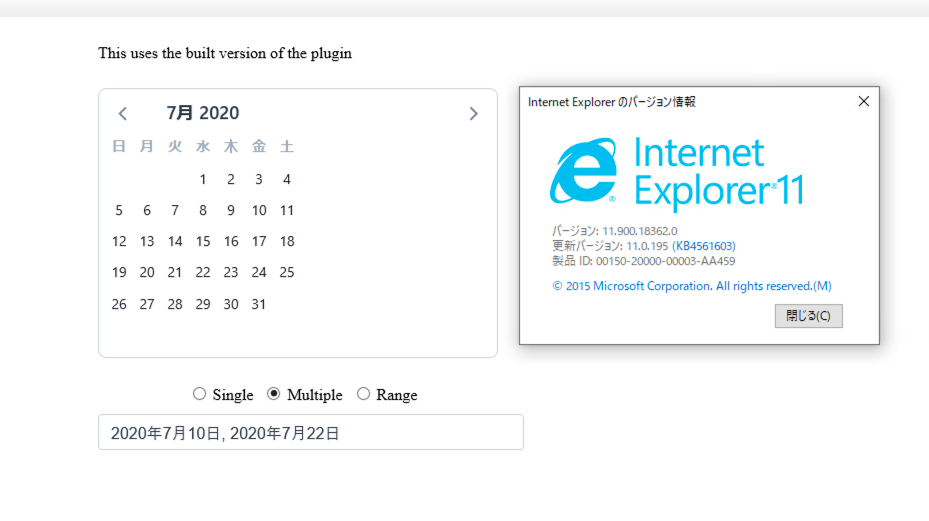Click the date input field with selected dates
The image size is (929, 521).
310,432
